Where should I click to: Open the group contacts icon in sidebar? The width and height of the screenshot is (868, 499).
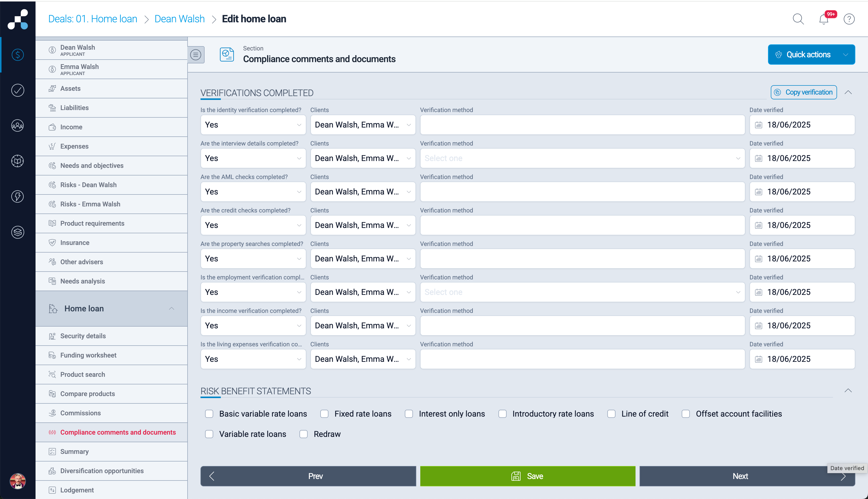tap(18, 126)
